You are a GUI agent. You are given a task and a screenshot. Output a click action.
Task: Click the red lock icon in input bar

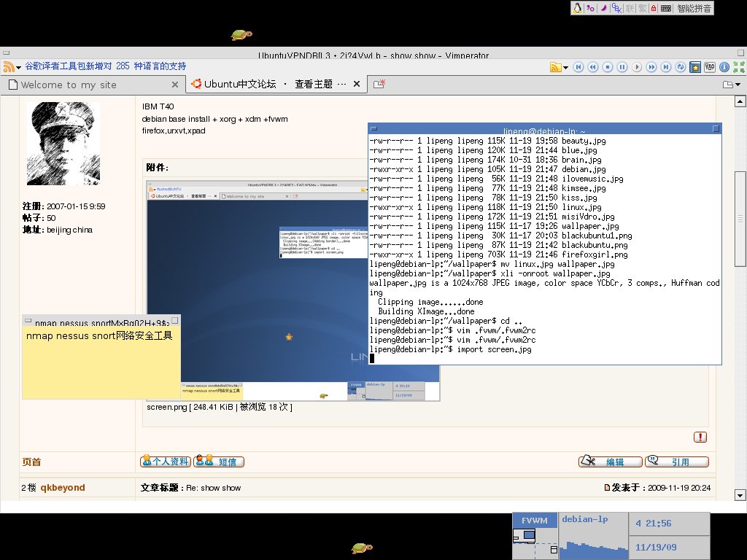pyautogui.click(x=654, y=8)
